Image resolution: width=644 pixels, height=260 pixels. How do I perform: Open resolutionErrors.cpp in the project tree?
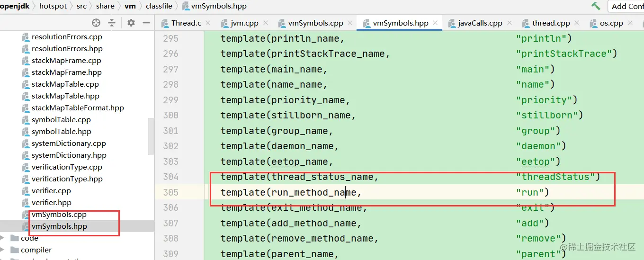[67, 37]
